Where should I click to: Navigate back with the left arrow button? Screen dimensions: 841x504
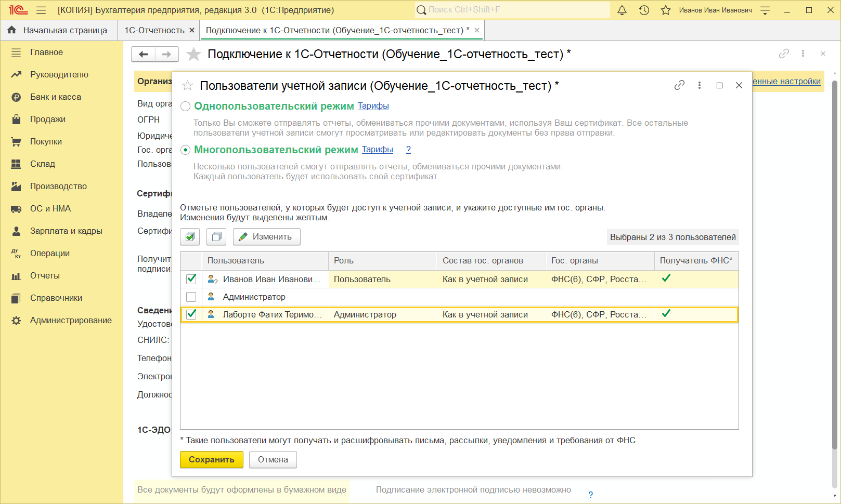(x=144, y=54)
